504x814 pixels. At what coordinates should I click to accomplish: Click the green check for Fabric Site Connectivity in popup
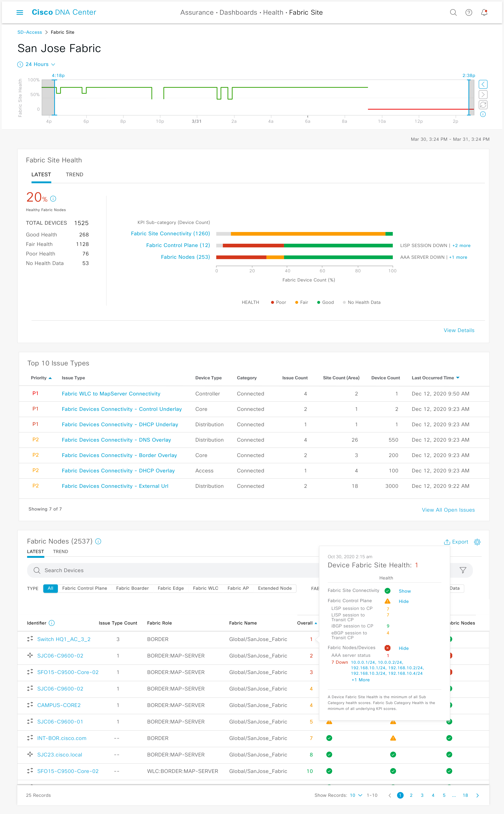pyautogui.click(x=387, y=591)
